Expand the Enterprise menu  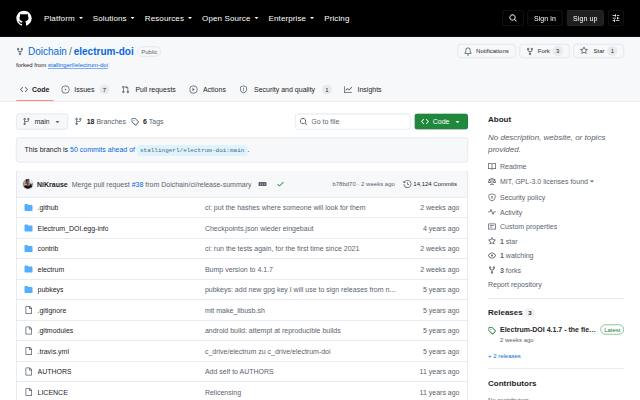click(x=291, y=18)
